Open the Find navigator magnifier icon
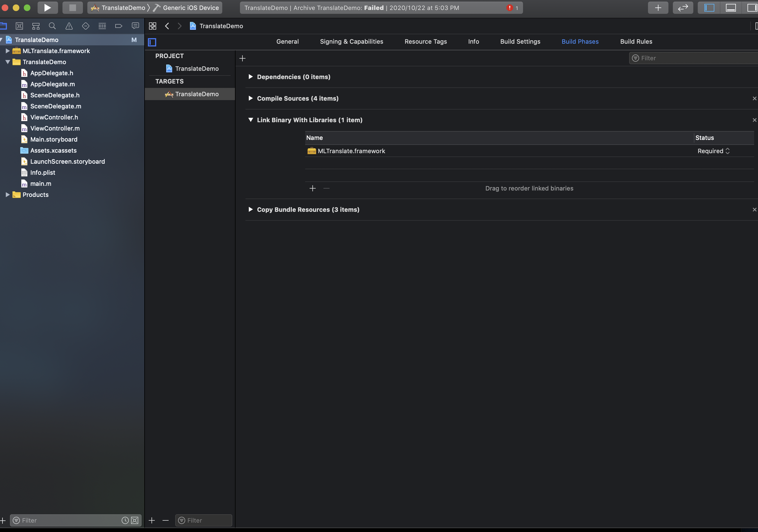The width and height of the screenshot is (758, 532). (x=52, y=26)
